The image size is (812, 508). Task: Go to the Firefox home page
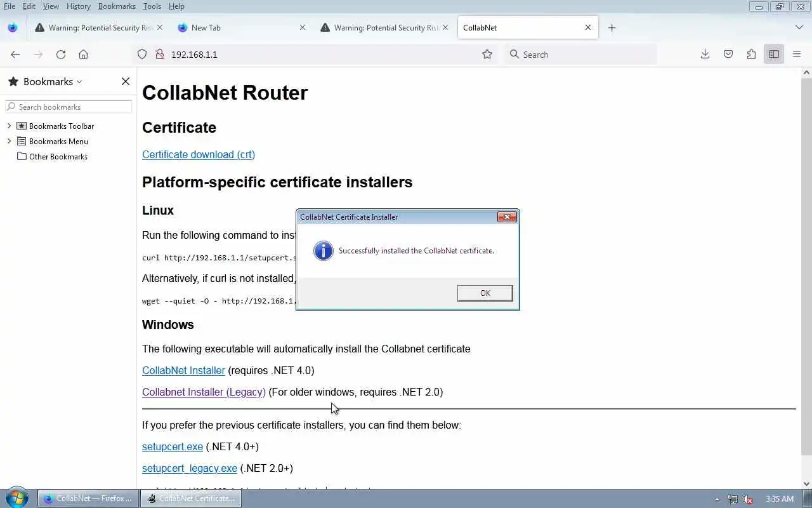click(83, 55)
